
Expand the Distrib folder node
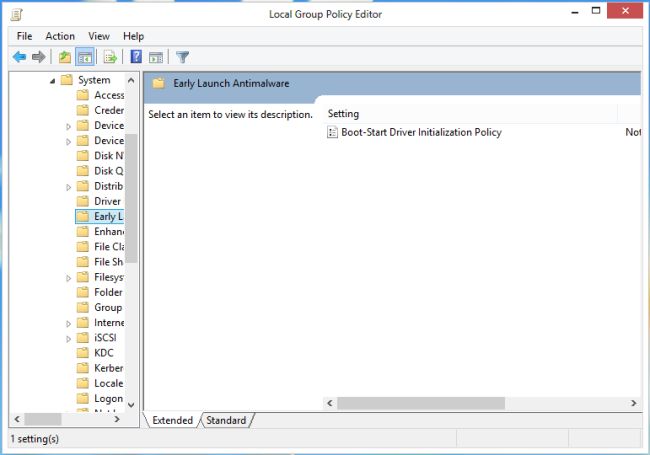coord(68,187)
